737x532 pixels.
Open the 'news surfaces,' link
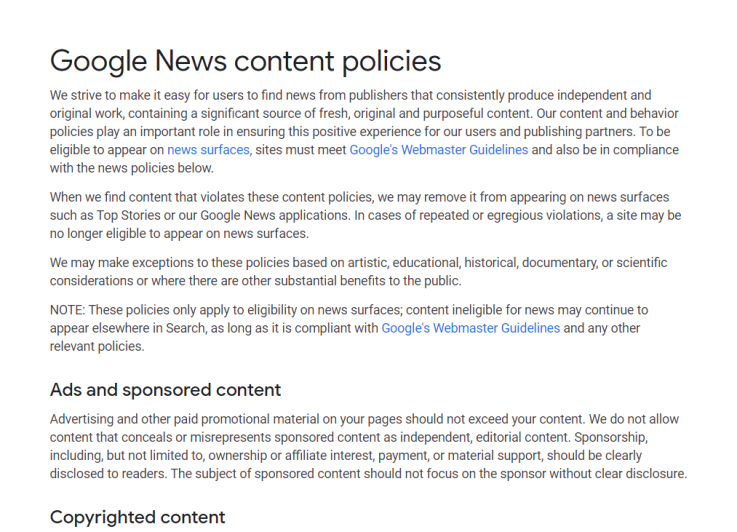coord(210,150)
